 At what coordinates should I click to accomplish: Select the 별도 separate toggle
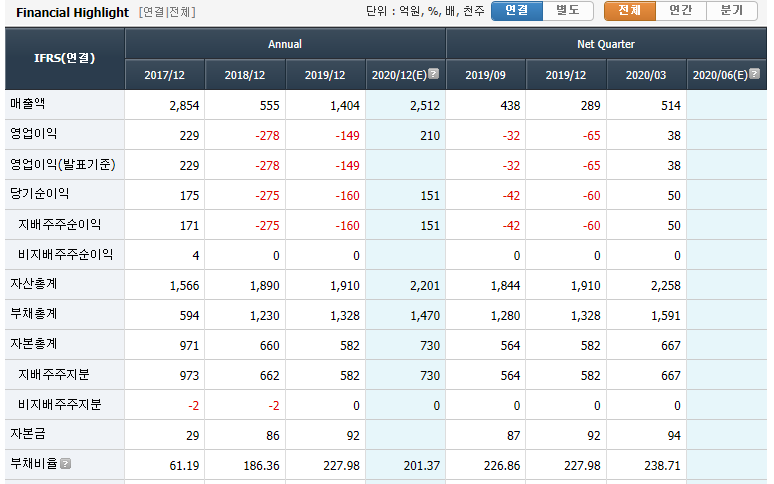point(568,10)
